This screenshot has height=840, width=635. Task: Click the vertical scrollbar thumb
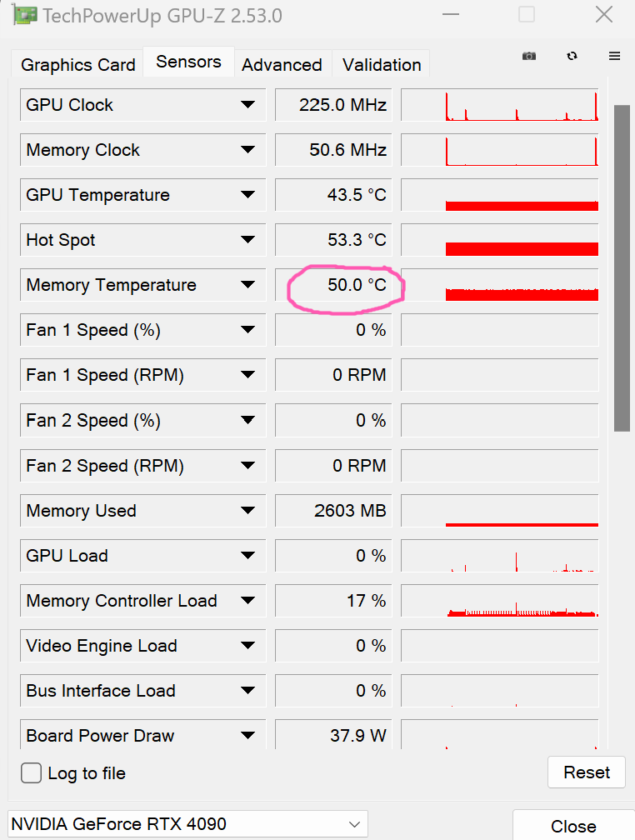pyautogui.click(x=622, y=267)
